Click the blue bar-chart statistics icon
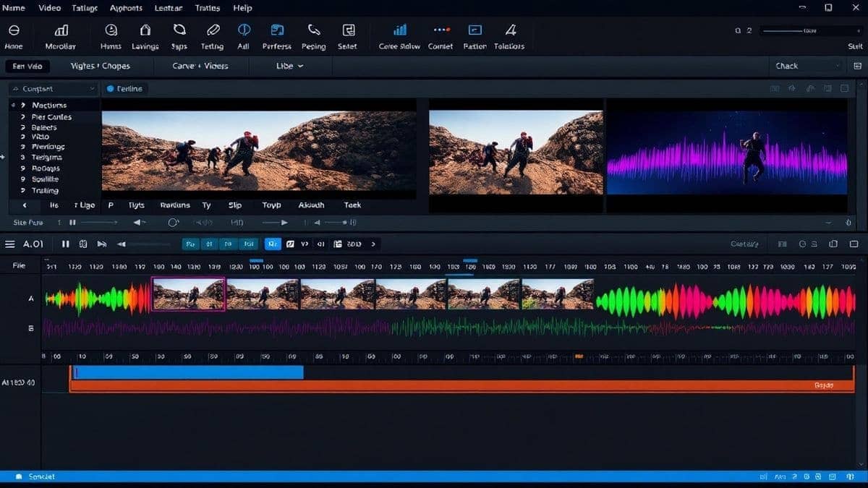Viewport: 868px width, 488px height. [x=400, y=30]
